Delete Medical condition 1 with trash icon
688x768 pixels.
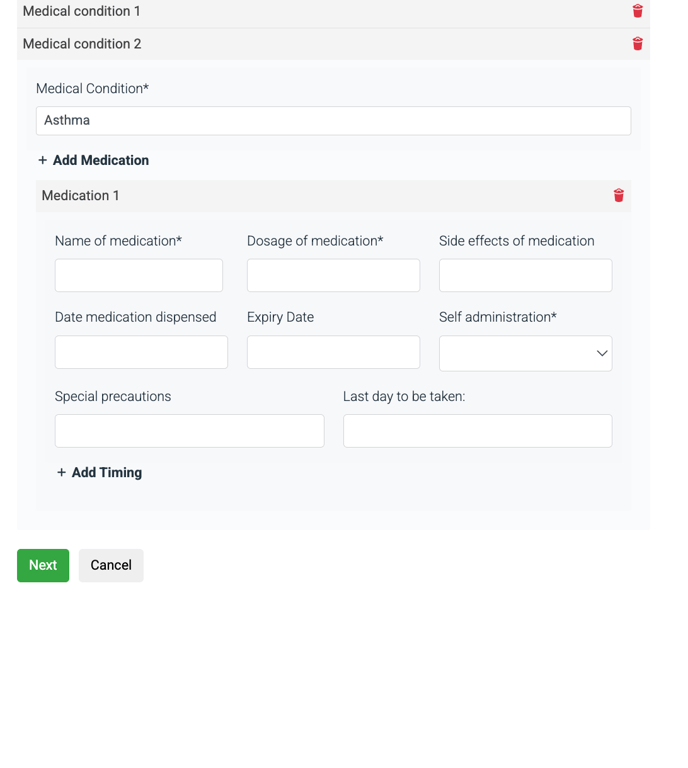[x=637, y=11]
